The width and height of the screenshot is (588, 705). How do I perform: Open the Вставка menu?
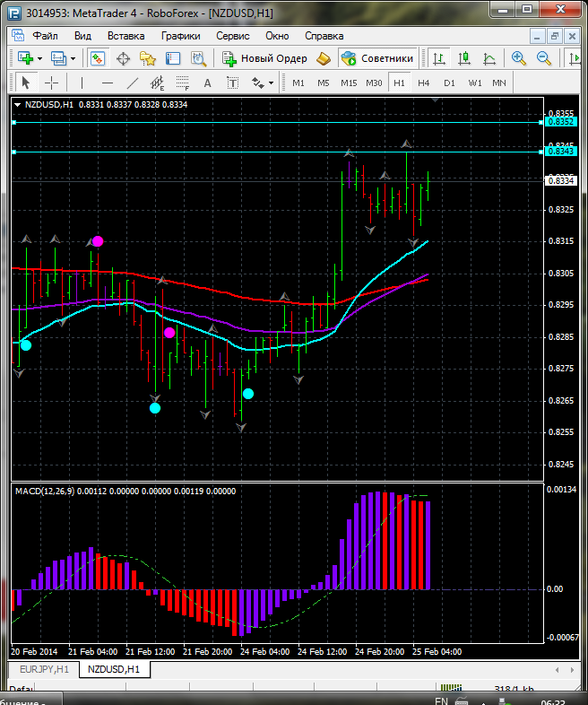[125, 36]
